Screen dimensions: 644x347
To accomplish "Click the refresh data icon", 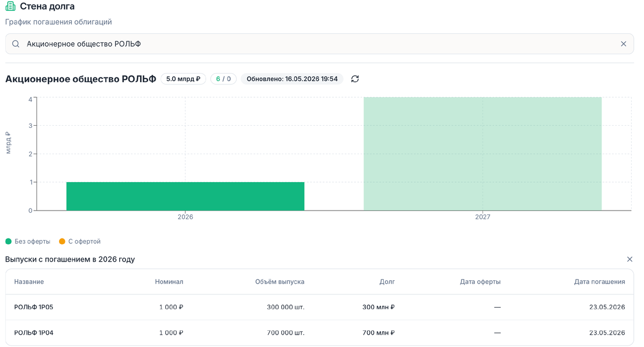I will click(355, 79).
